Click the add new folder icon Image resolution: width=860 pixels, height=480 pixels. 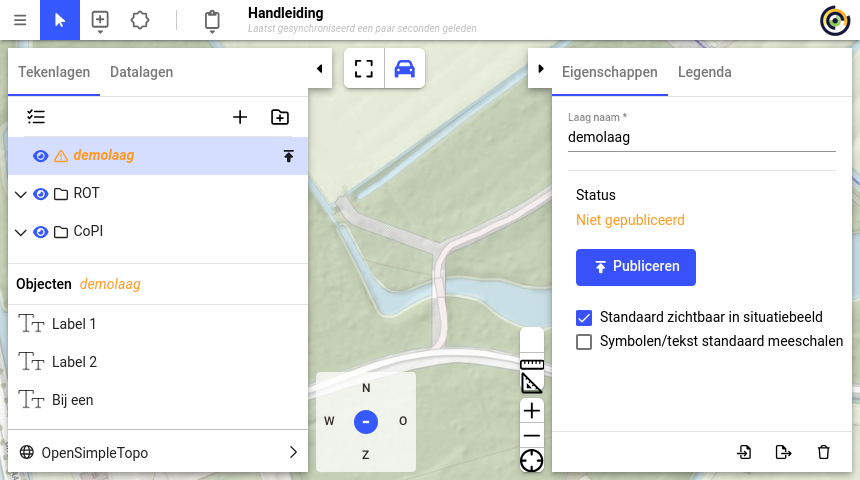(x=280, y=117)
